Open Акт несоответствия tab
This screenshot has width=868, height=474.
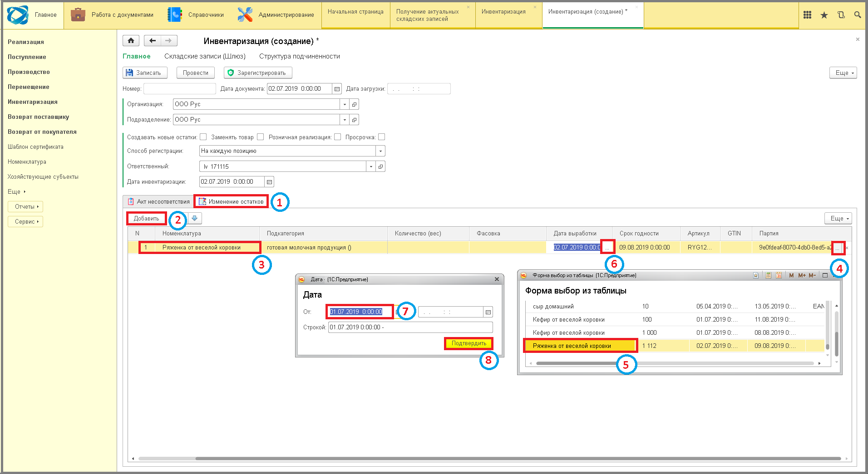(158, 202)
